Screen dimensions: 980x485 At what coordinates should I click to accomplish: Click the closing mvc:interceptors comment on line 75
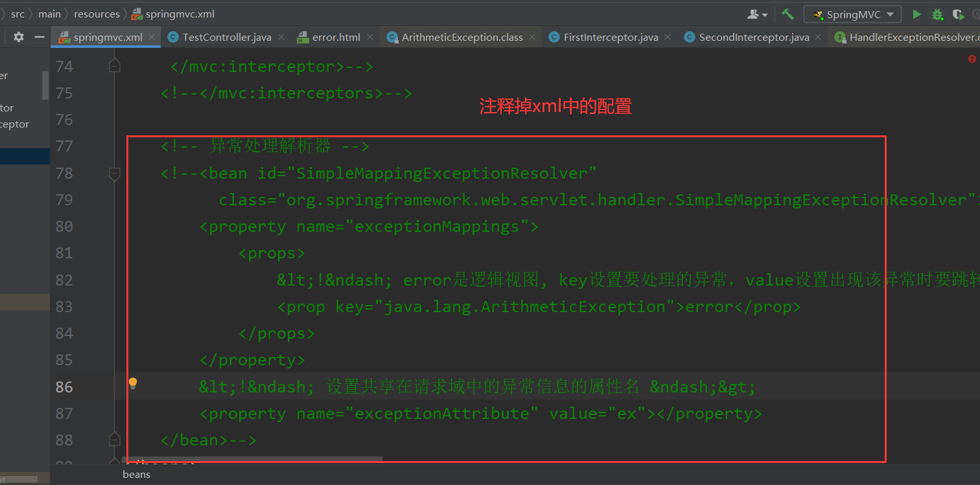click(x=286, y=93)
